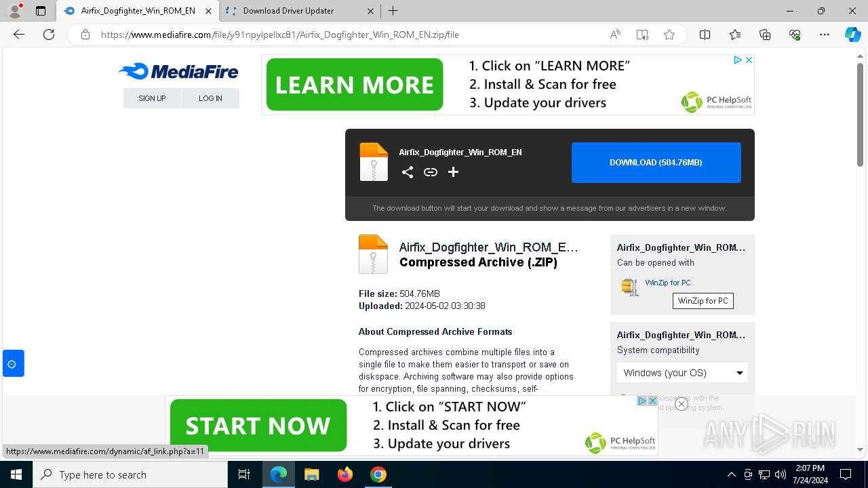This screenshot has height=488, width=868.
Task: Open File Explorer from taskbar
Action: click(x=311, y=474)
